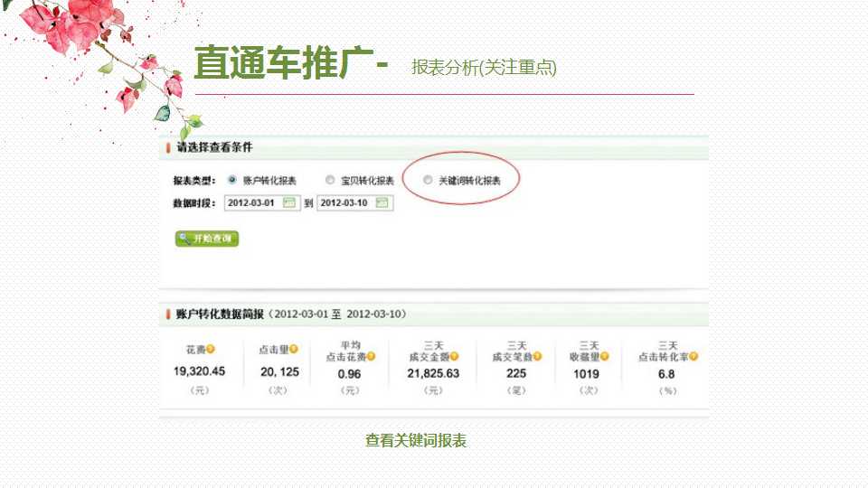The height and width of the screenshot is (488, 868).
Task: Open the calendar picker for end date 2012-03-10
Action: coord(382,202)
